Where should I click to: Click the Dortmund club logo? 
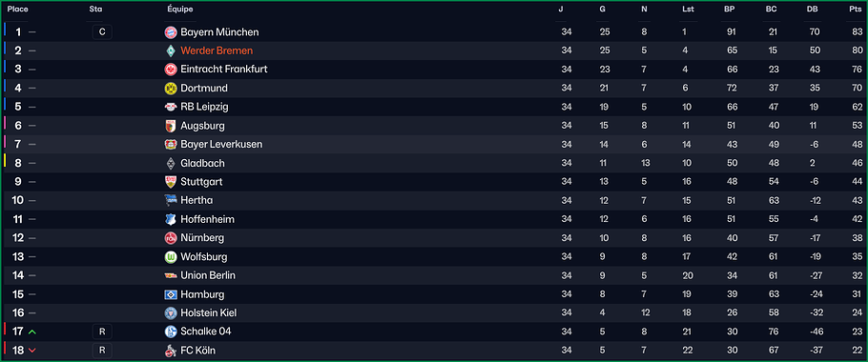pos(170,89)
